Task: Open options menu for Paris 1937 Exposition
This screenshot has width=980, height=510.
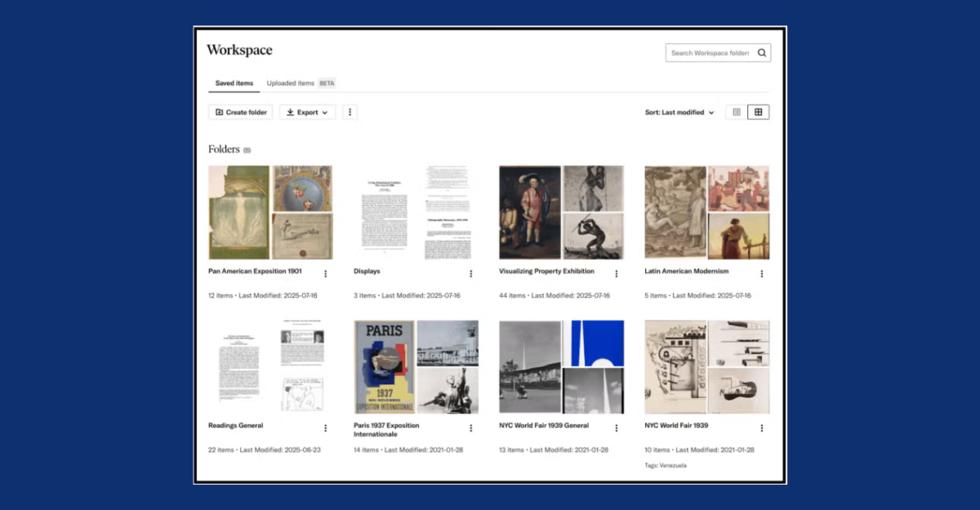Action: pos(470,428)
